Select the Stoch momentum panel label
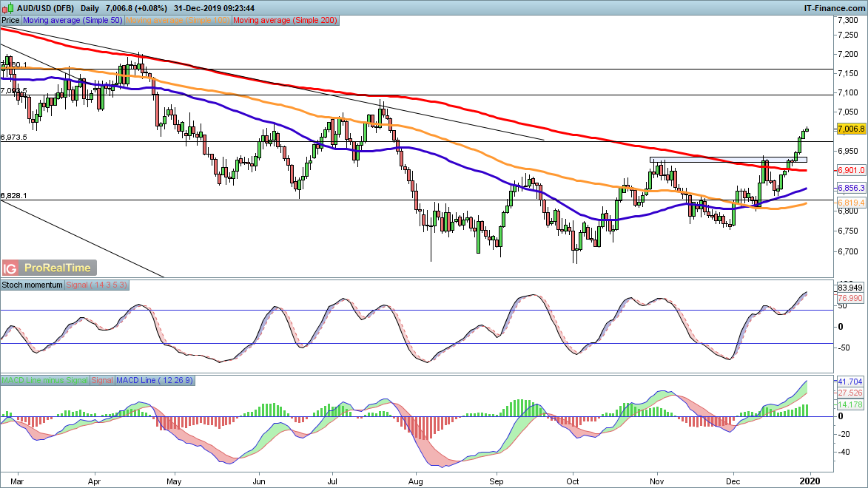 pos(33,285)
